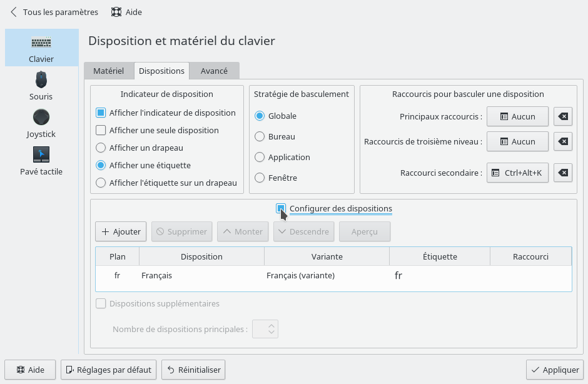The height and width of the screenshot is (384, 588).
Task: Uncheck Configurer des dispositions
Action: tap(281, 208)
